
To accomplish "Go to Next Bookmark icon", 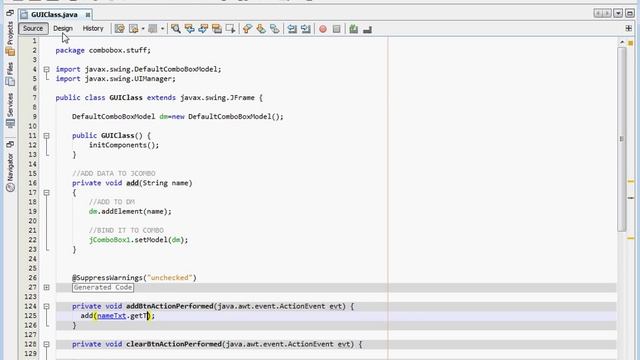I will point(261,29).
